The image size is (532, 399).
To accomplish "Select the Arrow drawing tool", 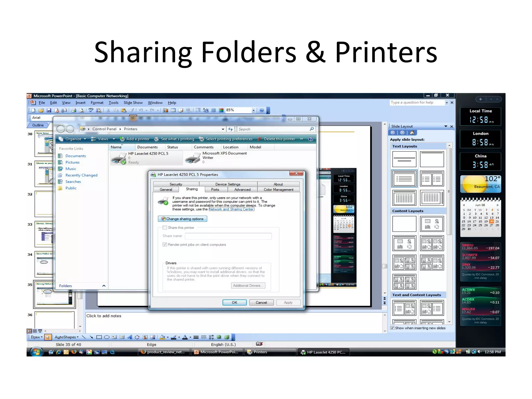I will [x=91, y=337].
